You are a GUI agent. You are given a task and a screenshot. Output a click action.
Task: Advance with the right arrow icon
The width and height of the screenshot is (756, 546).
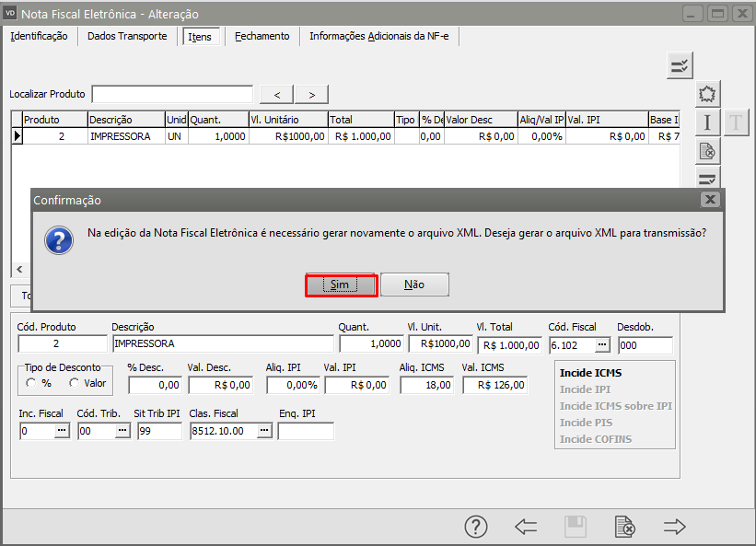click(x=675, y=527)
